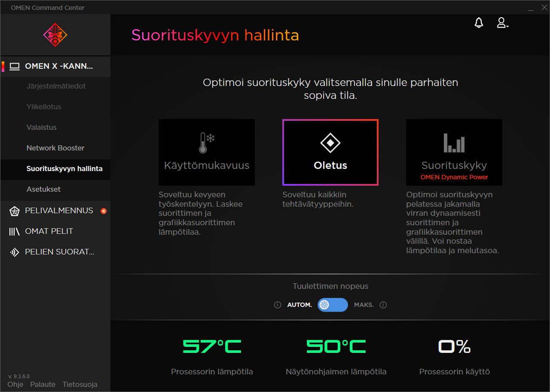Select the Oletus mode card

point(330,152)
